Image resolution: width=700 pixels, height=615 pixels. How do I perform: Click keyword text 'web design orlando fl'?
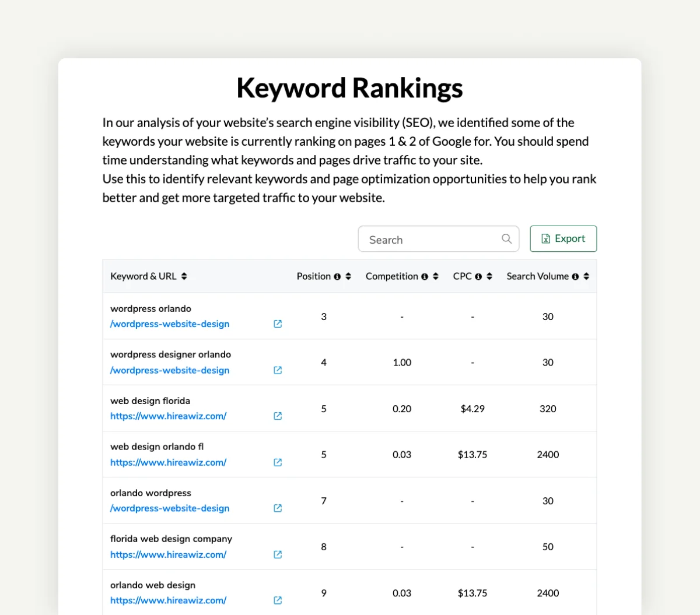(x=157, y=447)
